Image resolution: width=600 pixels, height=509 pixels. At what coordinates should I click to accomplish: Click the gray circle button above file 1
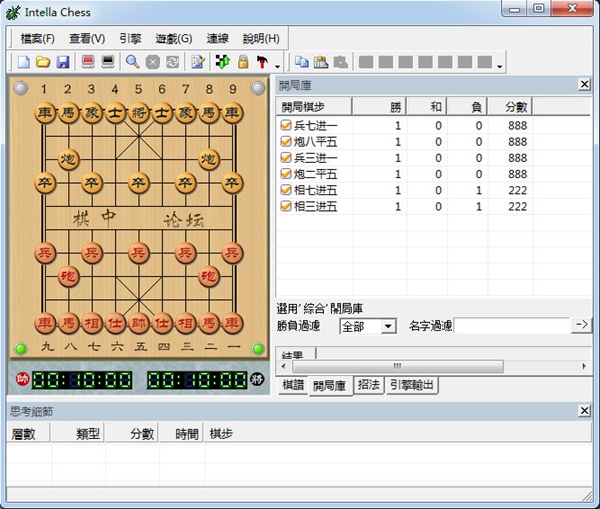pyautogui.click(x=21, y=88)
